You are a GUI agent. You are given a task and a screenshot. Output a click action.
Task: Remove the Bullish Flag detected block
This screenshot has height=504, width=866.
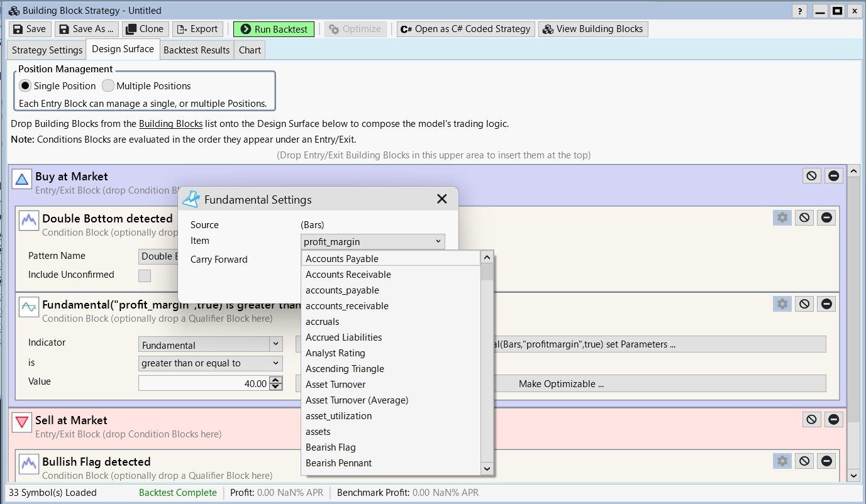click(x=827, y=461)
